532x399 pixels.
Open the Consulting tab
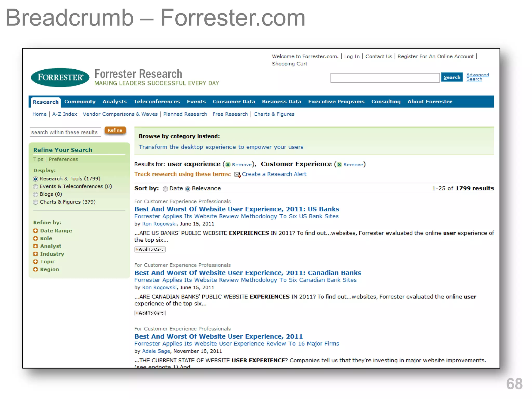pos(386,102)
